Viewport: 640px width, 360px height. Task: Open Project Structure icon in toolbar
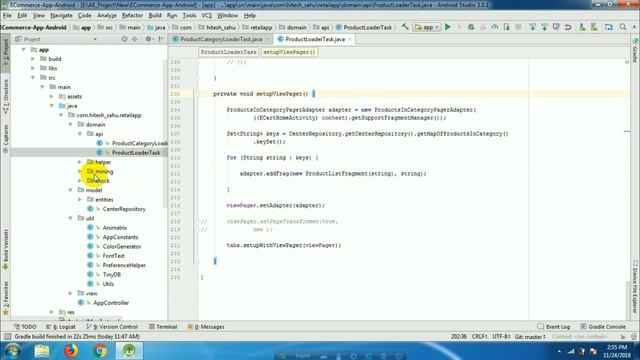click(x=609, y=27)
